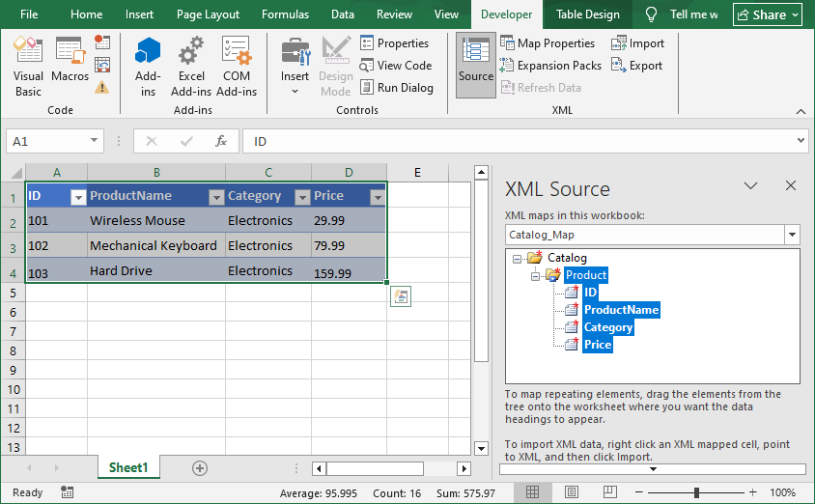
Task: Switch to the Insert tab
Action: tap(139, 14)
